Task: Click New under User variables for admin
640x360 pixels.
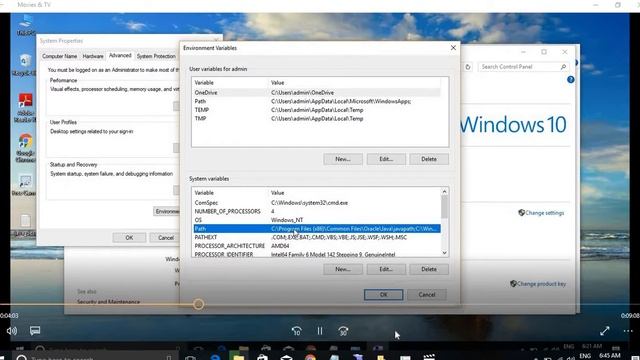Action: [343, 159]
